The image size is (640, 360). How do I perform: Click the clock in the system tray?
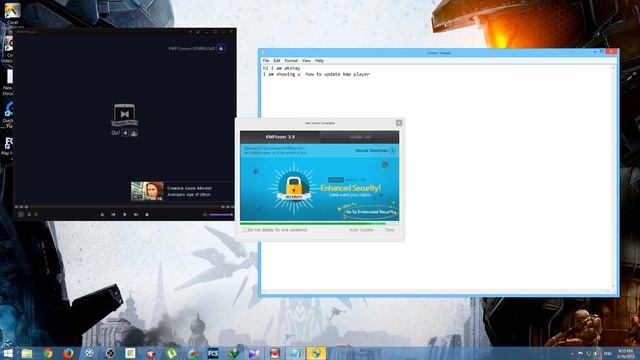click(x=625, y=353)
